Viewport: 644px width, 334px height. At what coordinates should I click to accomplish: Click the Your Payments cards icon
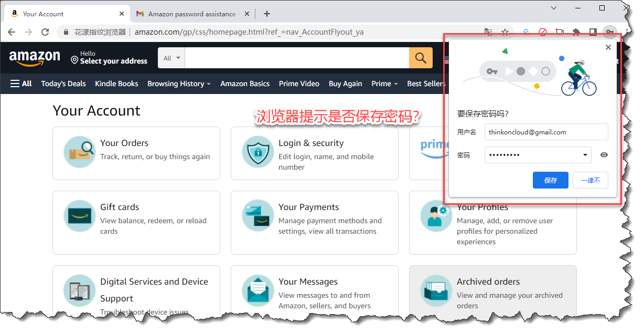258,215
